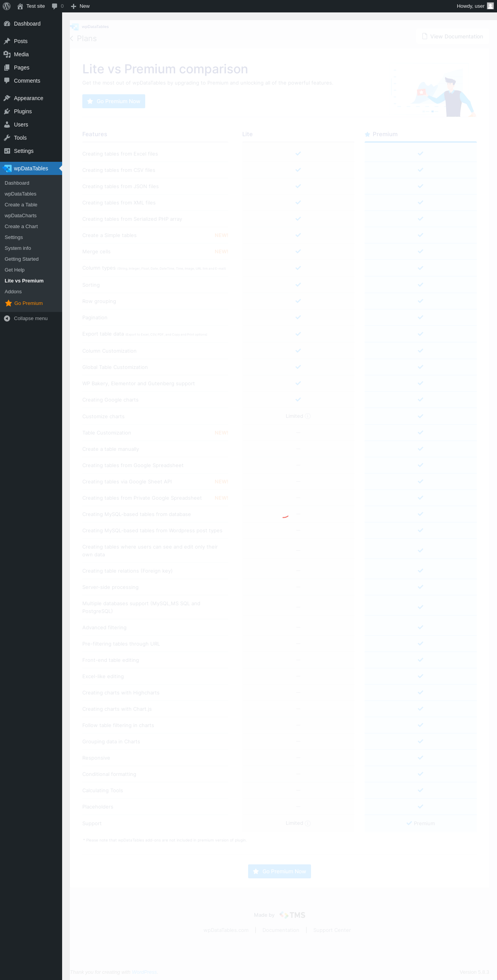Click top Go Premium Now button
This screenshot has height=980, width=497.
pyautogui.click(x=114, y=101)
